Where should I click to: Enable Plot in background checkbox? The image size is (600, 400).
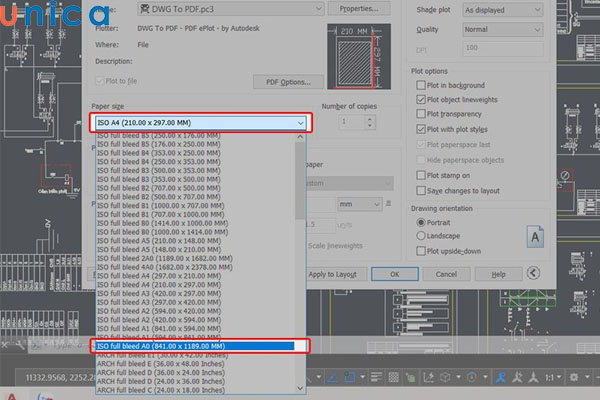421,85
